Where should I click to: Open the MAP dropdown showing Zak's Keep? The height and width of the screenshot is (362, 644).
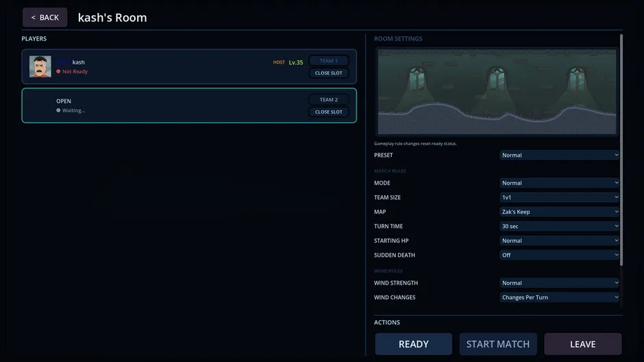point(560,211)
